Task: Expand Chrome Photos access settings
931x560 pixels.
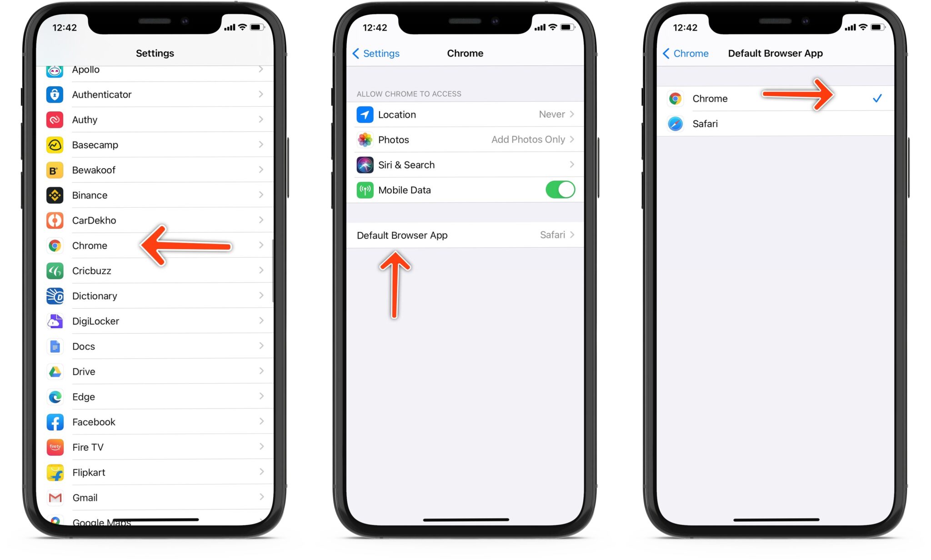Action: point(465,140)
